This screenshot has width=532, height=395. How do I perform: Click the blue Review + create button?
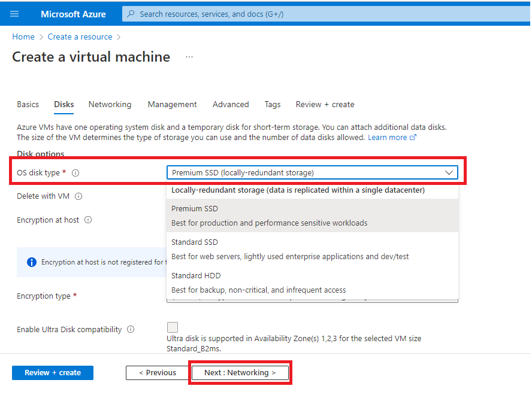[x=53, y=373]
